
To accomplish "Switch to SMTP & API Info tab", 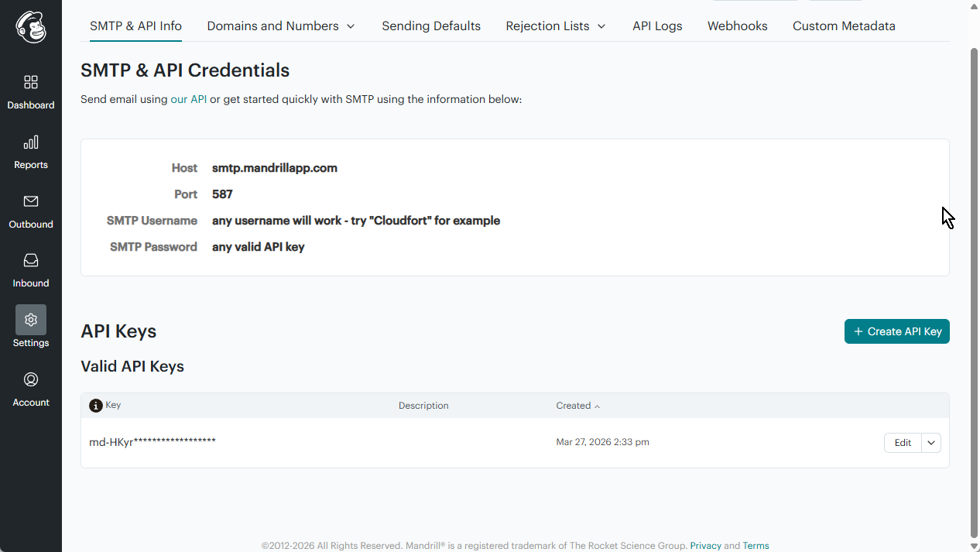I will click(x=135, y=26).
